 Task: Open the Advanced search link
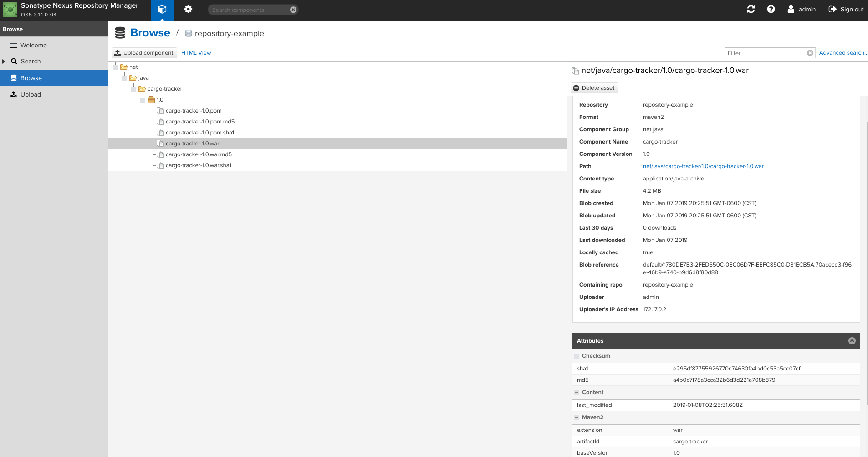pyautogui.click(x=843, y=53)
